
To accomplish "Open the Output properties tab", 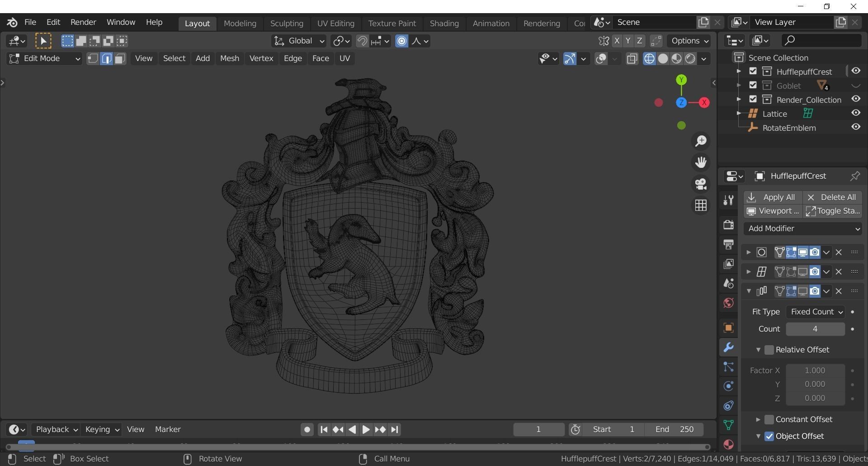I will pos(728,244).
